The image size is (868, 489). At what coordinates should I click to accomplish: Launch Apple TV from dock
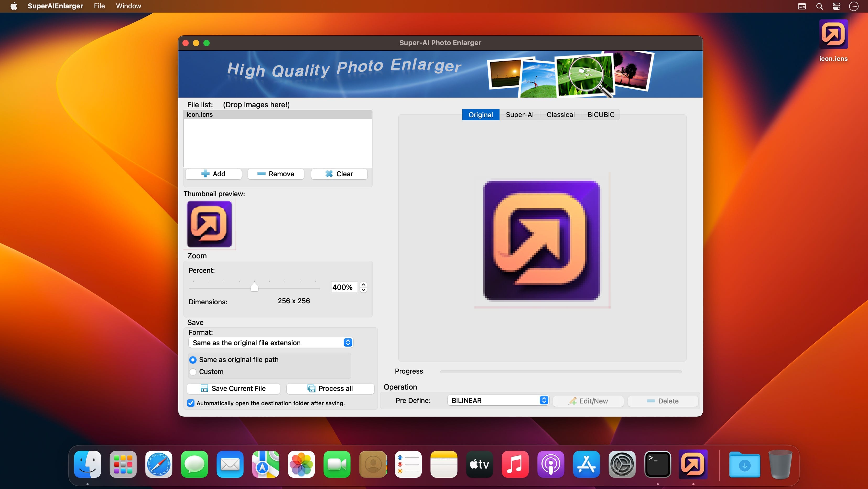click(x=480, y=464)
